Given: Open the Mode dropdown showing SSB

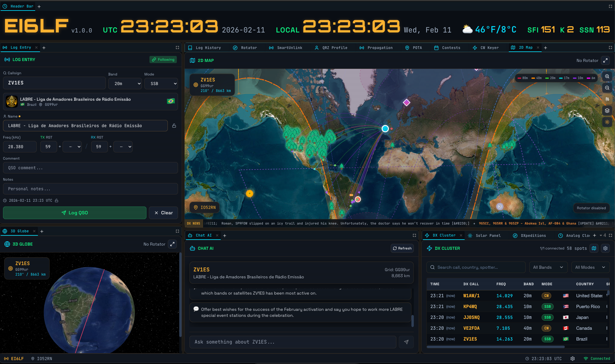Looking at the screenshot, I should pos(161,84).
